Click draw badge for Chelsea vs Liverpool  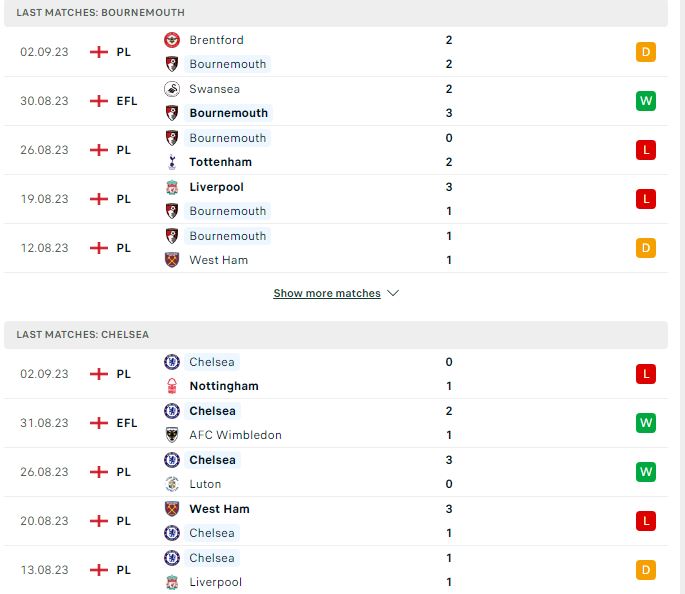(x=646, y=570)
